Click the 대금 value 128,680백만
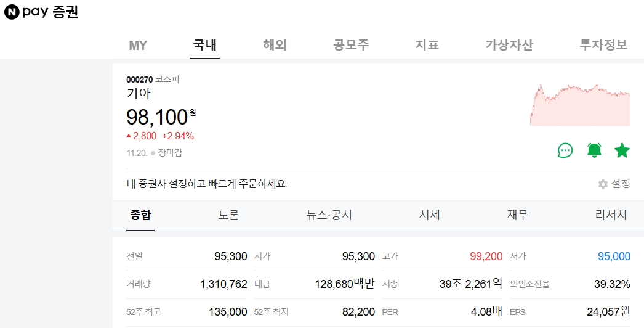Viewport: 644px width, 328px height. (x=345, y=284)
